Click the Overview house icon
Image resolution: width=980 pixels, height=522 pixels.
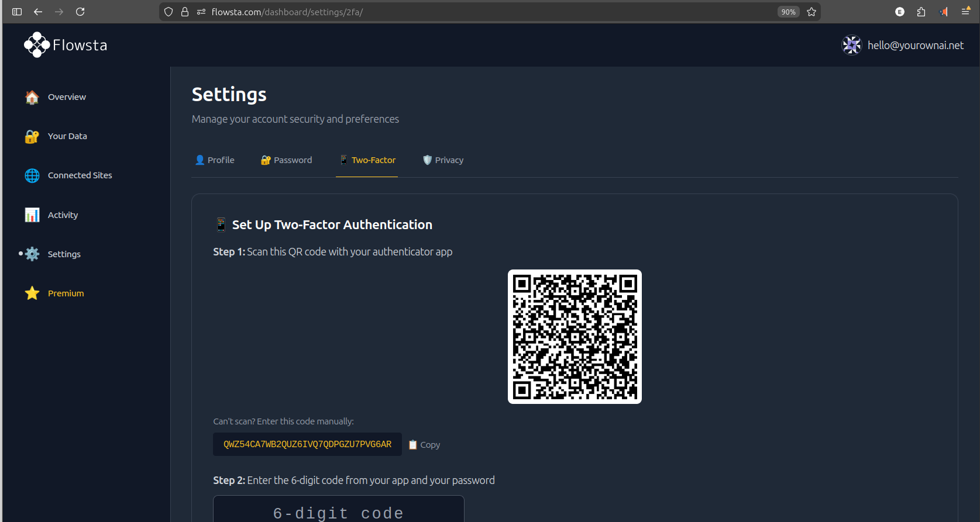(x=32, y=97)
